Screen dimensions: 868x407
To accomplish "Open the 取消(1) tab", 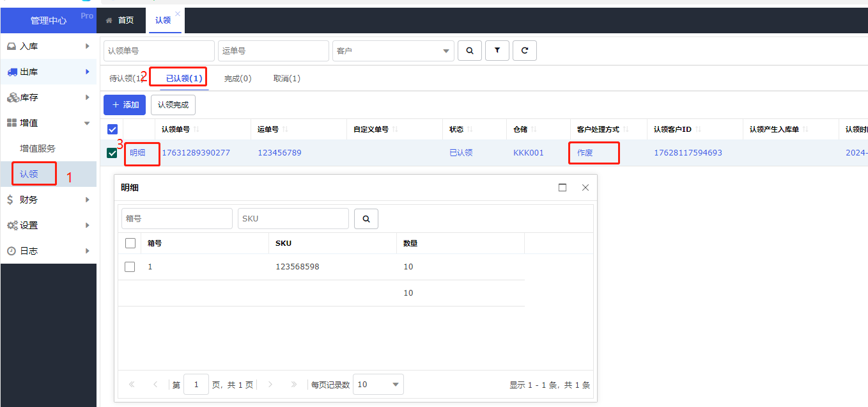I will [x=286, y=79].
